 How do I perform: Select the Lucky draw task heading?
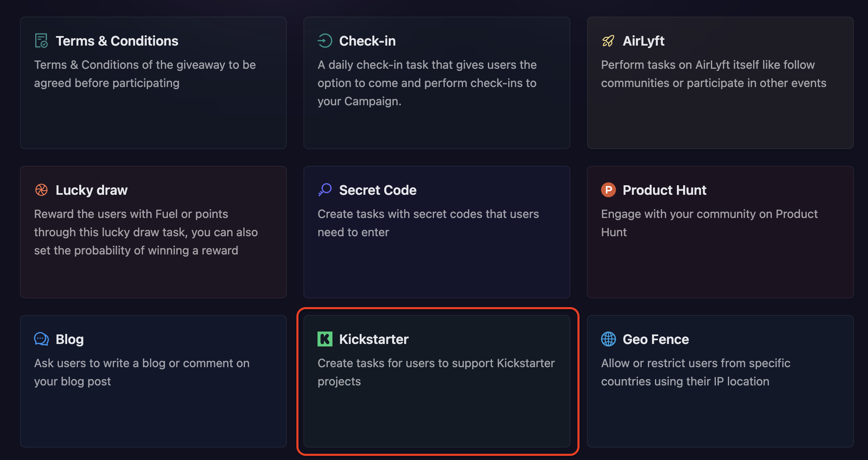pos(92,190)
